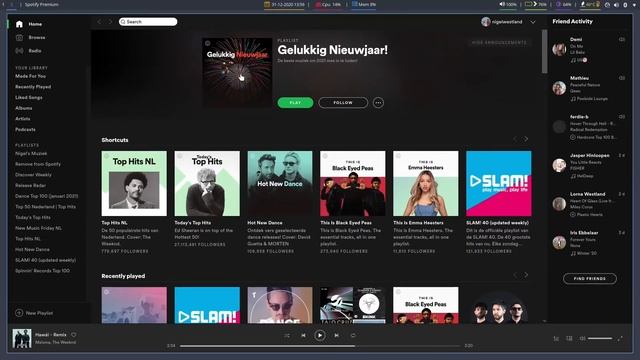Viewport: 640px width, 360px height.
Task: Open the Today's Top Hits shortcut cover
Action: point(207,184)
